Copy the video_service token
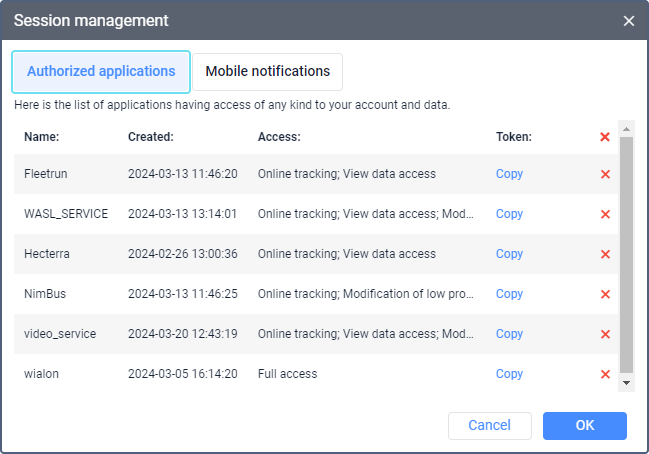Image resolution: width=649 pixels, height=454 pixels. point(509,334)
